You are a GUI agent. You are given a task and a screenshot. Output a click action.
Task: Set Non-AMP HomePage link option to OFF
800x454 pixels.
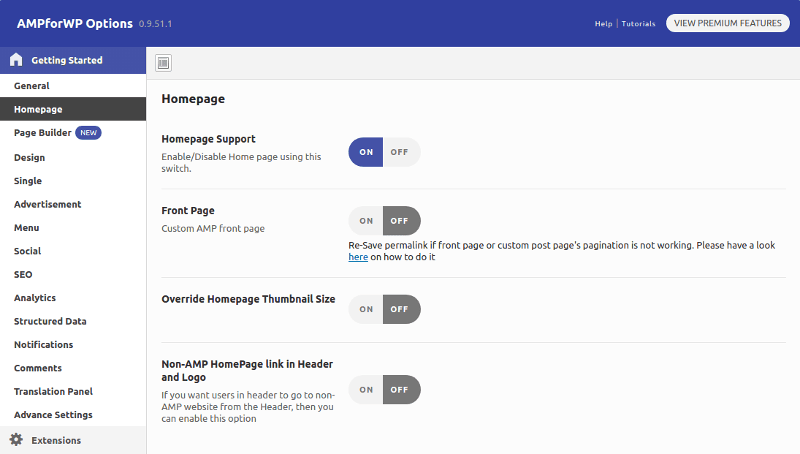[401, 390]
